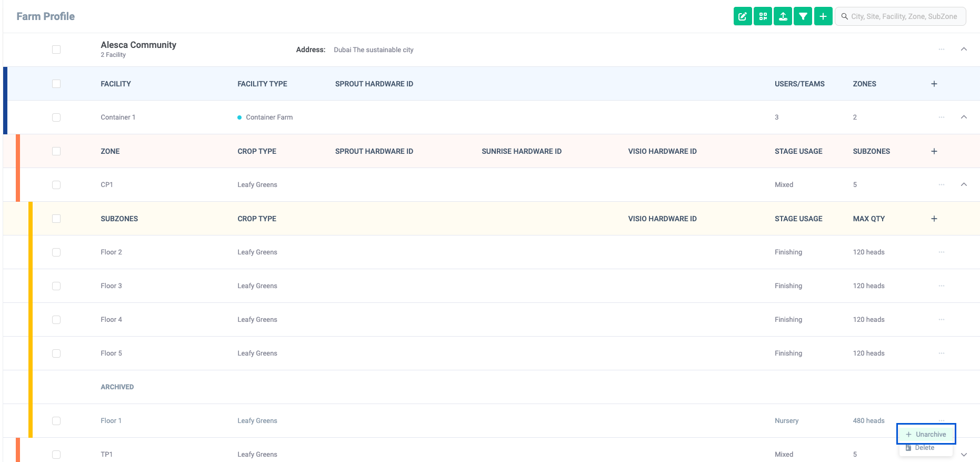This screenshot has height=462, width=980.
Task: Click the green edit pencil toolbar icon
Action: (x=743, y=16)
